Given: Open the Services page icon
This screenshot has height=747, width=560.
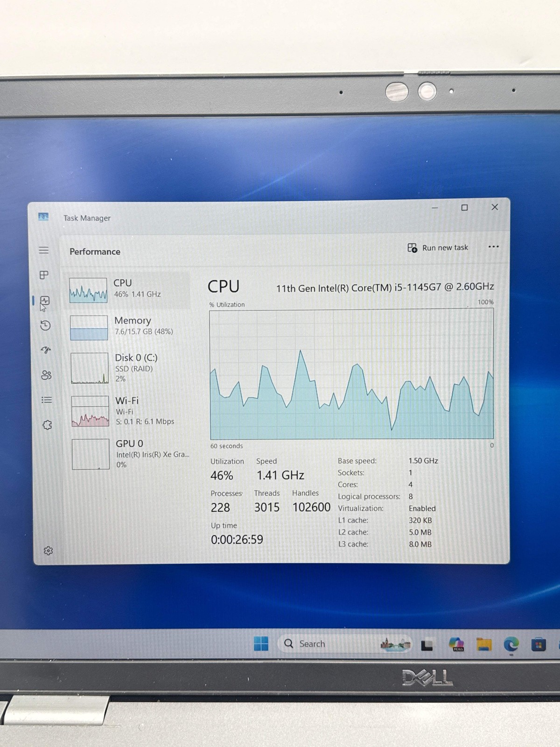Looking at the screenshot, I should [47, 425].
